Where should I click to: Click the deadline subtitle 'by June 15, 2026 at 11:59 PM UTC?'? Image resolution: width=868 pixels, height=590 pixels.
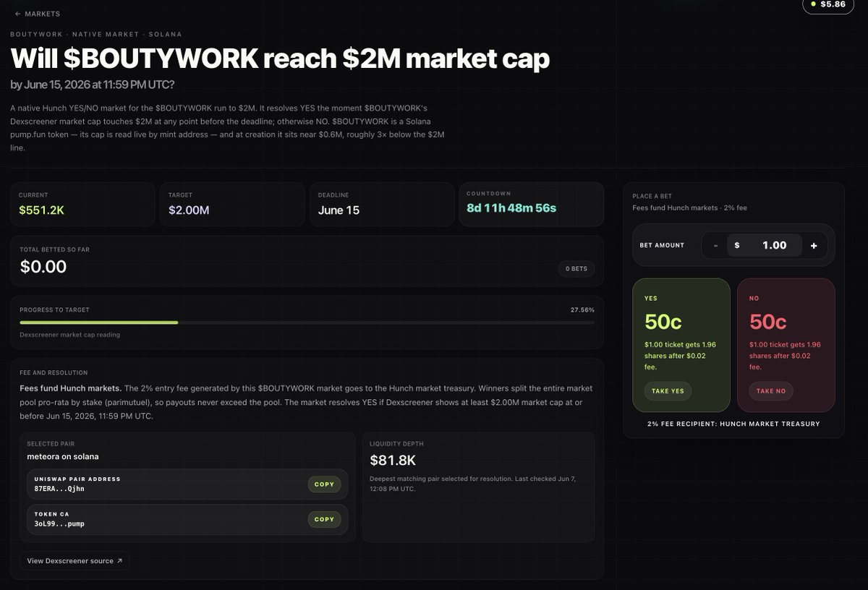[93, 85]
